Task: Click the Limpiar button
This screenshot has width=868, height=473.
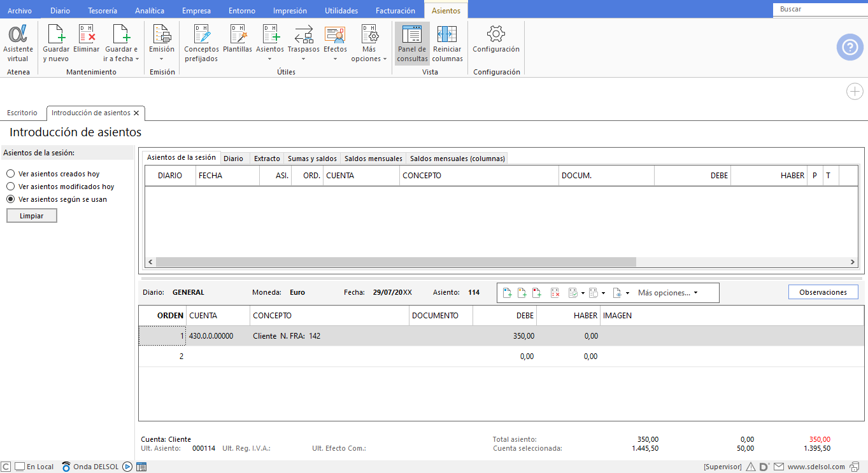Action: point(32,216)
